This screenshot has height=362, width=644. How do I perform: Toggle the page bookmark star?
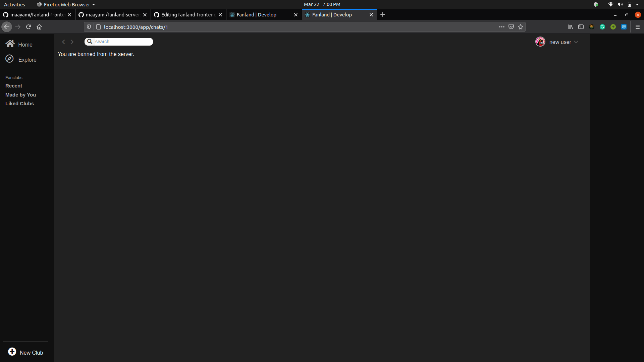tap(520, 27)
